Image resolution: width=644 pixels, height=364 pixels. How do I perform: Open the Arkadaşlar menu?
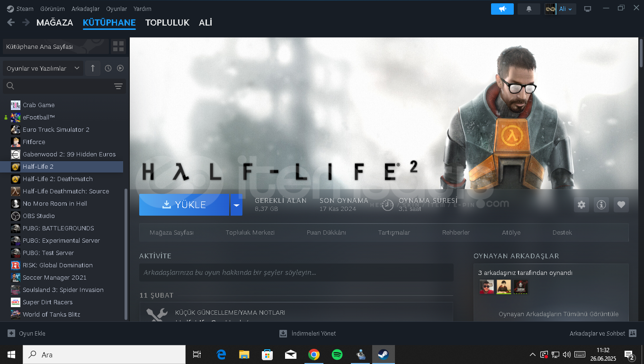point(86,9)
